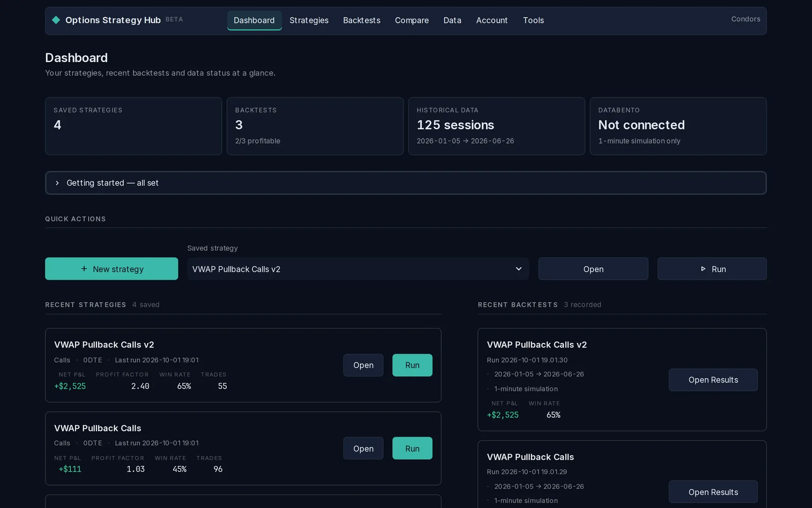Click the 4 saved count label
The height and width of the screenshot is (508, 812).
coord(146,305)
